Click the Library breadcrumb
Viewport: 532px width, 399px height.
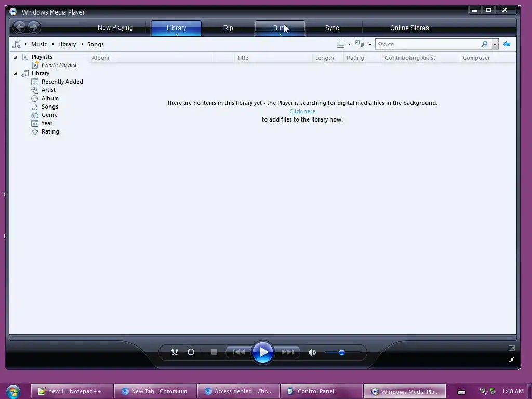click(67, 44)
